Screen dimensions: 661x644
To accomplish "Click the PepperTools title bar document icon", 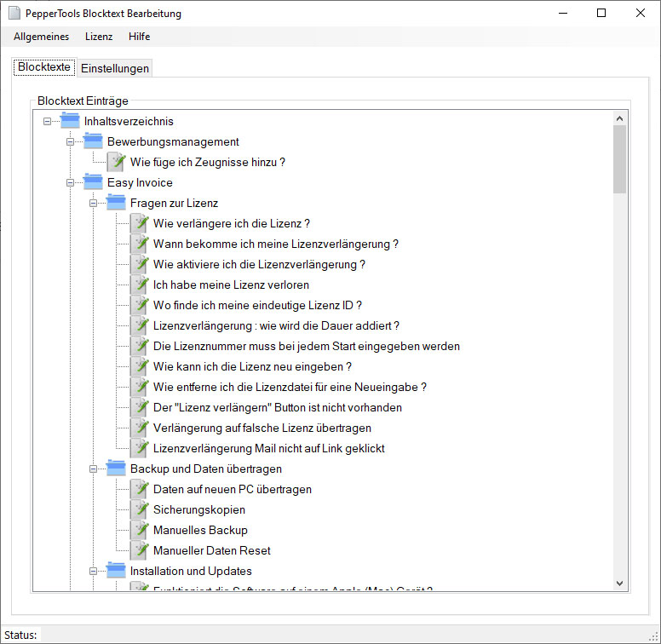I will 14,13.
